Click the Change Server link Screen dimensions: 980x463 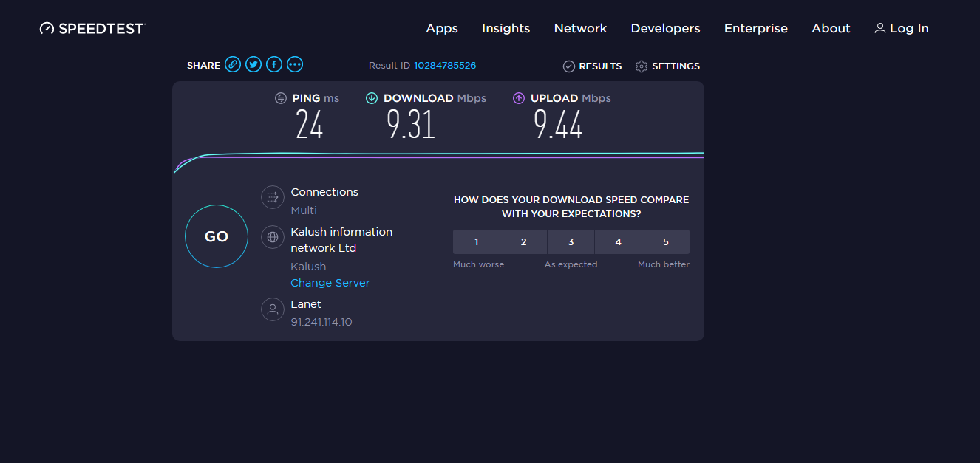(x=330, y=283)
